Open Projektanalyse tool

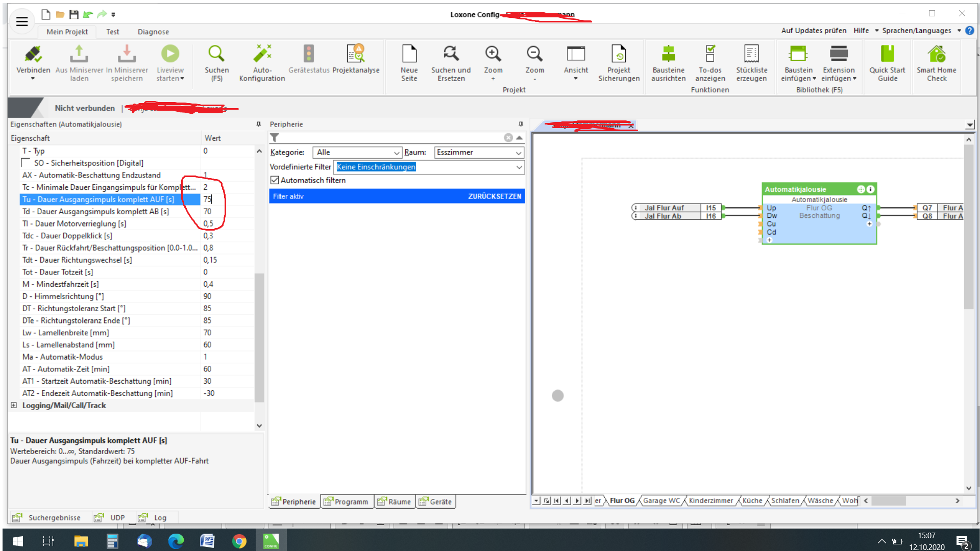tap(356, 54)
